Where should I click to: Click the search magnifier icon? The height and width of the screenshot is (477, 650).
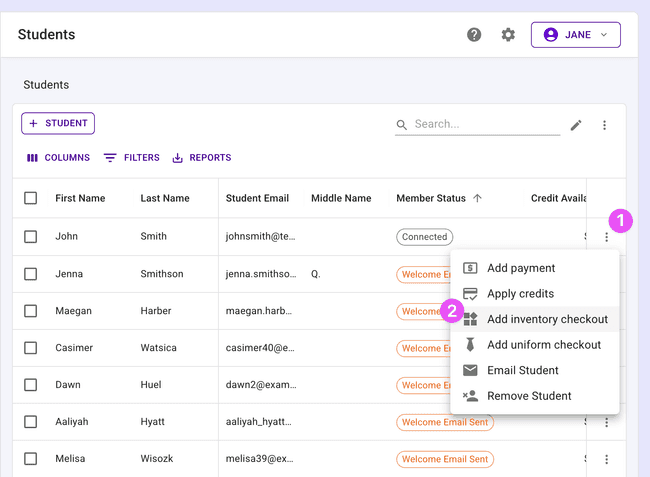pos(401,124)
